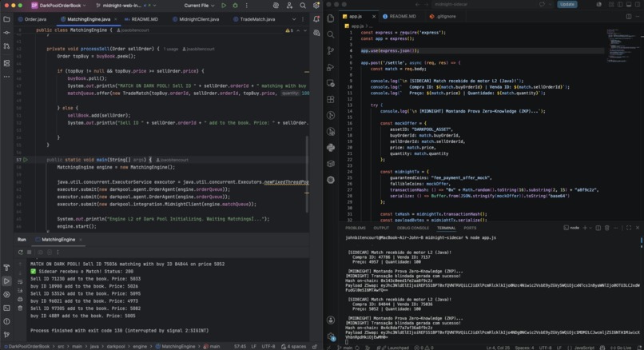Viewport: 644px width, 350px height.
Task: Open the Build hammer tool window
Action: point(6,268)
